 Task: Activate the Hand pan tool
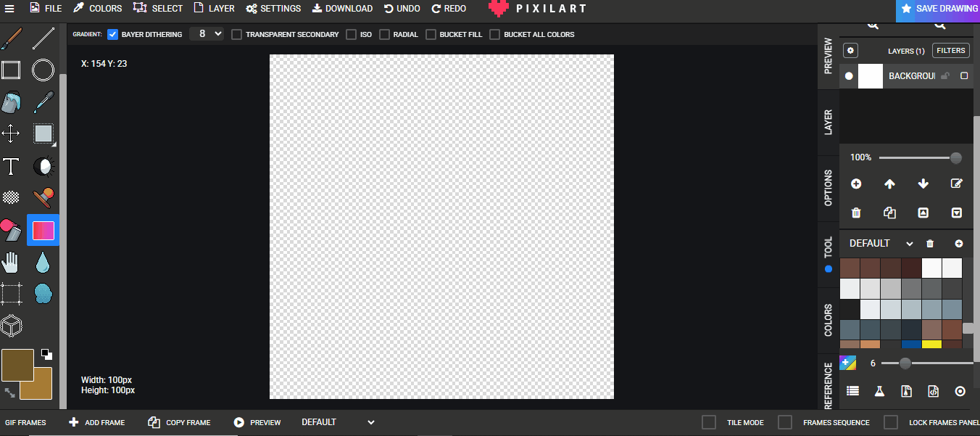pyautogui.click(x=11, y=263)
